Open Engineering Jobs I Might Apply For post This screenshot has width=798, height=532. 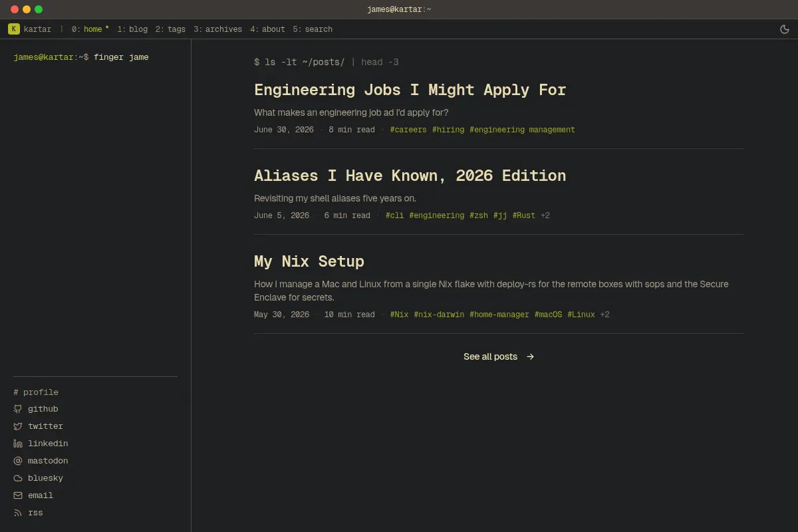(410, 90)
